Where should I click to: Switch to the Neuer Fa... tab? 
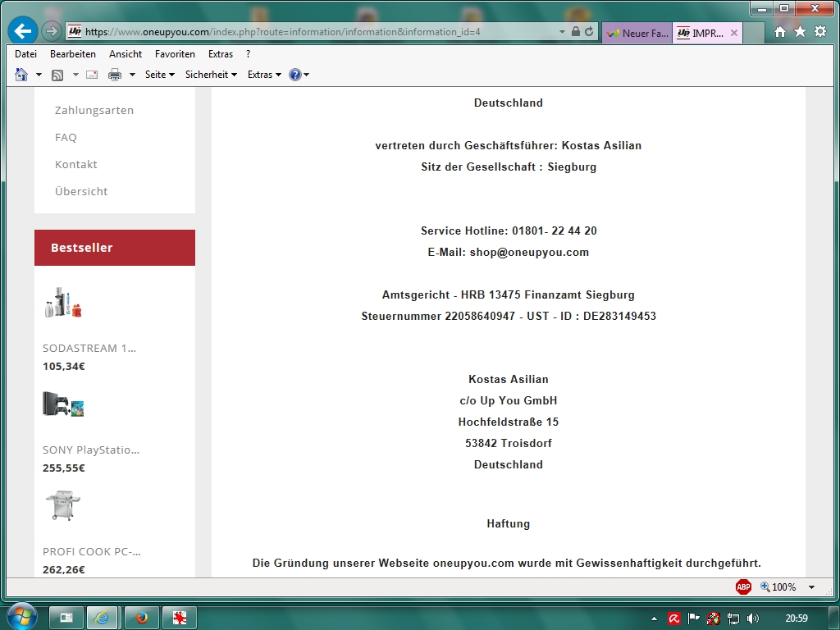coord(637,34)
